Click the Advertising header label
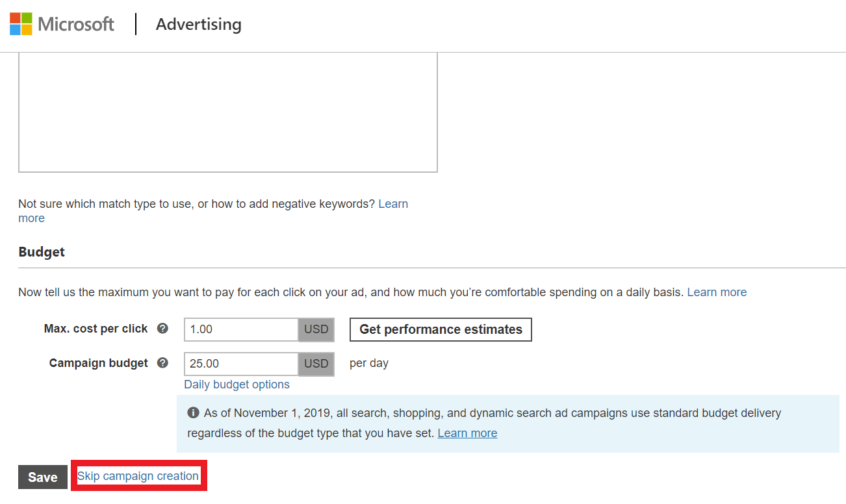This screenshot has height=504, width=846. (198, 25)
